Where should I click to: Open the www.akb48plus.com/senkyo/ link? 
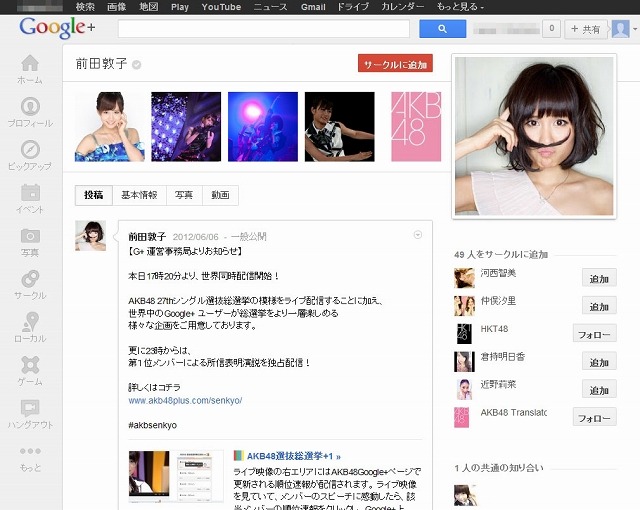tap(185, 400)
